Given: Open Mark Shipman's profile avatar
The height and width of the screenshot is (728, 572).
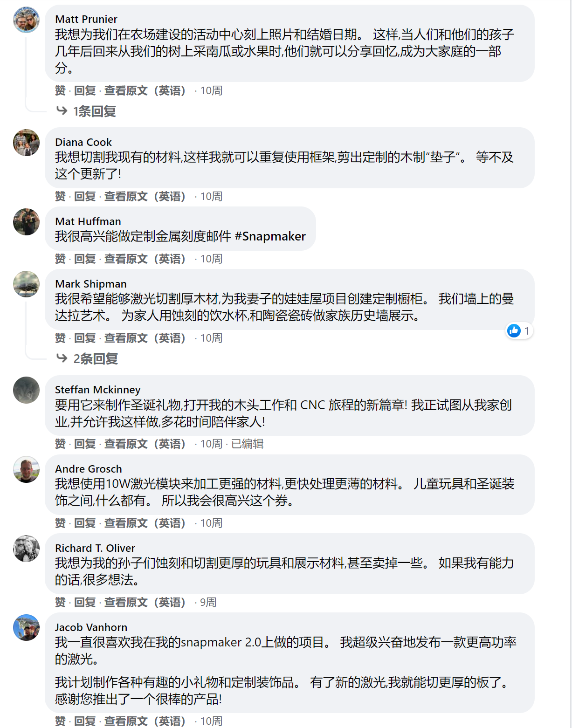Looking at the screenshot, I should tap(26, 284).
